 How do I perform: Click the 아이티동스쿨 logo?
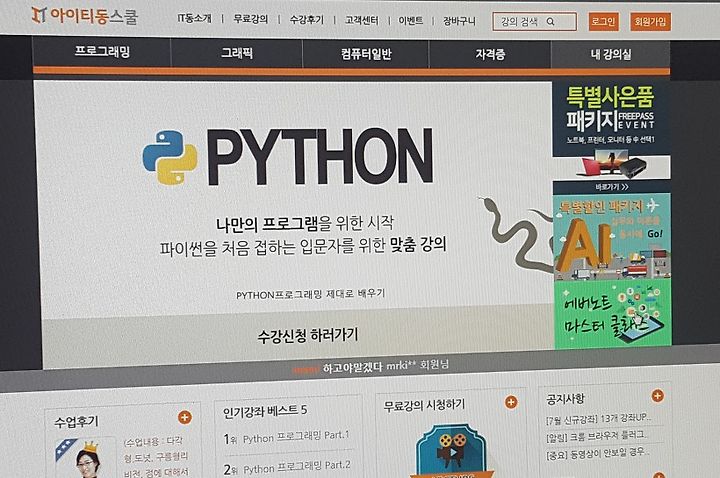(x=84, y=16)
